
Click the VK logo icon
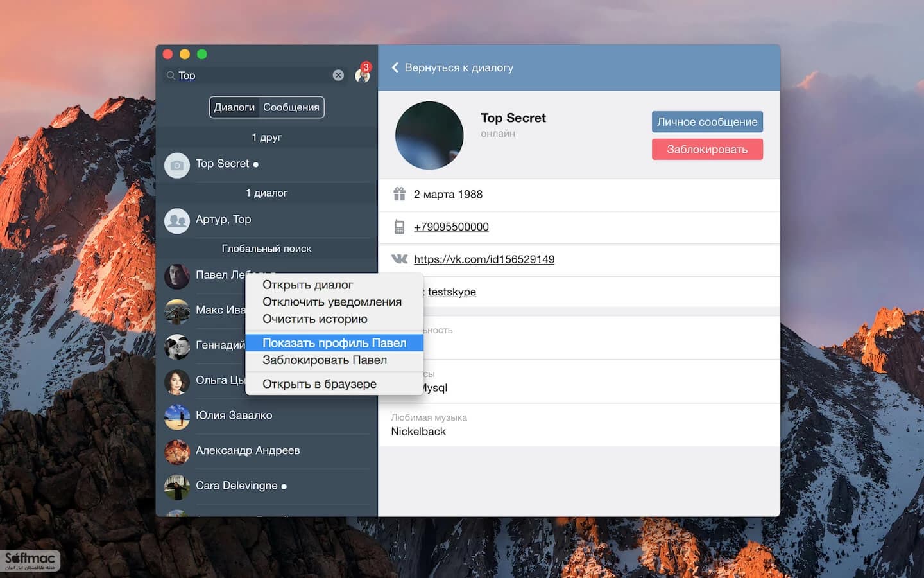click(399, 259)
